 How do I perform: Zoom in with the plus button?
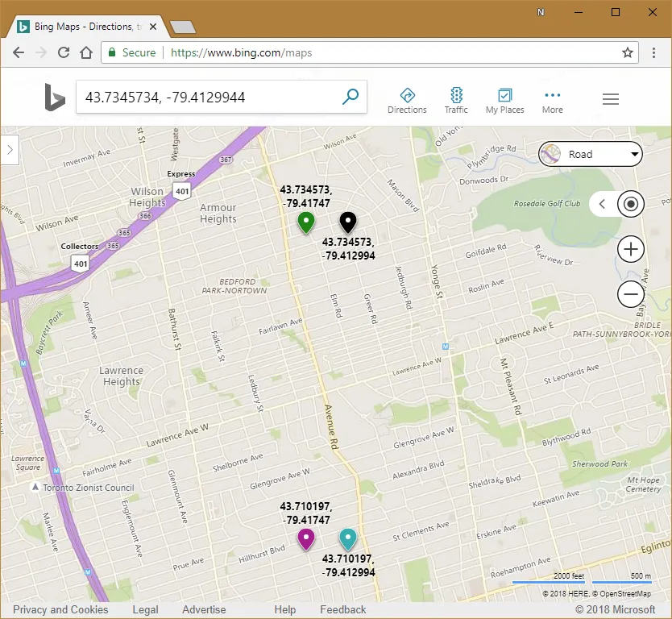click(630, 249)
